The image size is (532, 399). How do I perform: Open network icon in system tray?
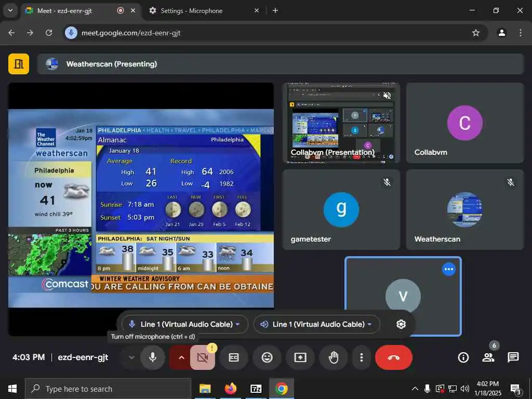(453, 389)
